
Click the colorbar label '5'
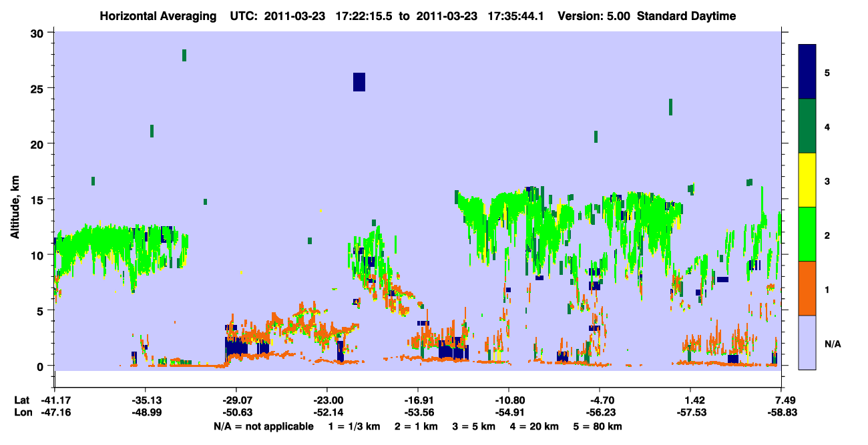click(827, 72)
